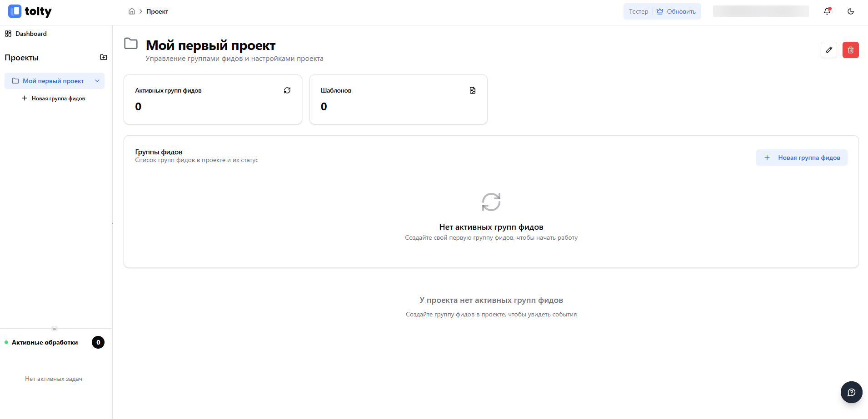
Task: Click the Обновить upgrade button
Action: click(x=676, y=11)
